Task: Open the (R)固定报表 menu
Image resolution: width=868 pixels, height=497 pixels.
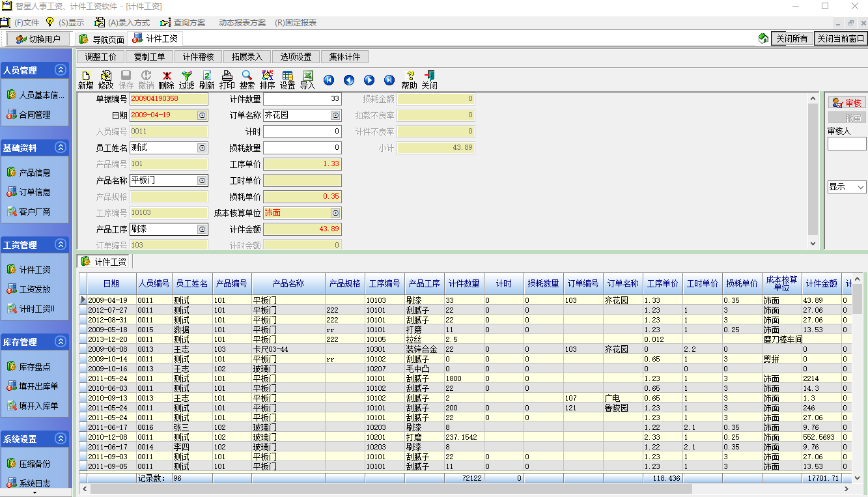Action: 296,22
